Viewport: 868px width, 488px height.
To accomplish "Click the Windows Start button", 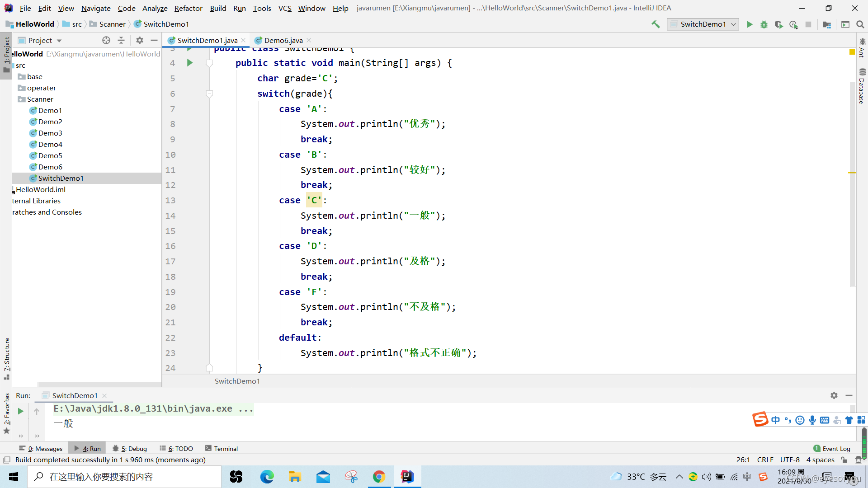I will pos(14,477).
